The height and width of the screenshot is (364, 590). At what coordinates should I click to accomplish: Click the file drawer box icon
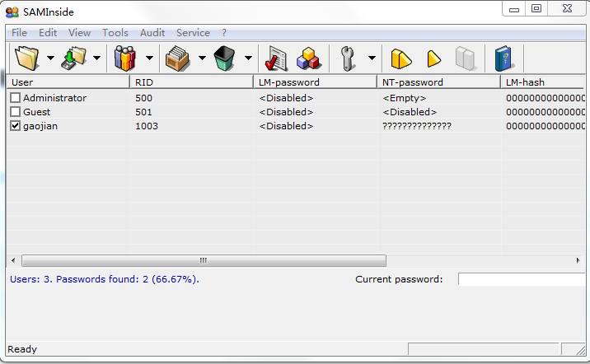point(178,58)
